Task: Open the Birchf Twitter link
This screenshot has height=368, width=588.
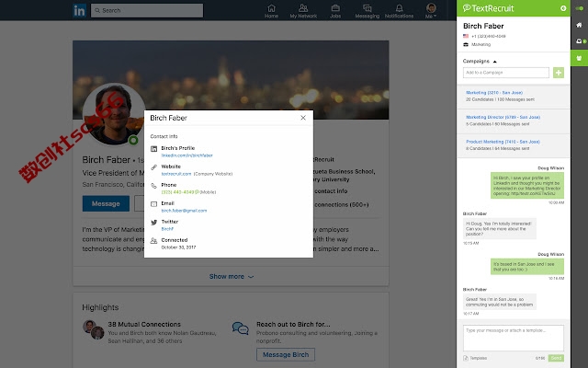Action: pyautogui.click(x=167, y=229)
